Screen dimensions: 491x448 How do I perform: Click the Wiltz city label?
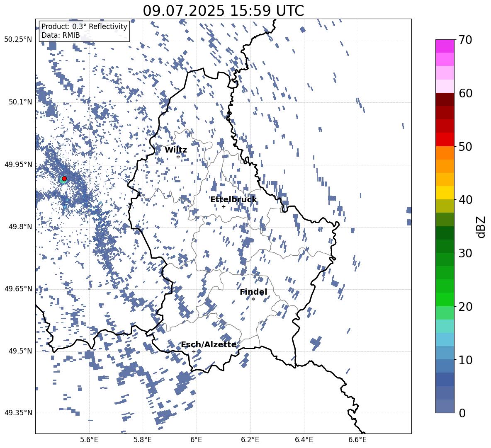tap(176, 150)
